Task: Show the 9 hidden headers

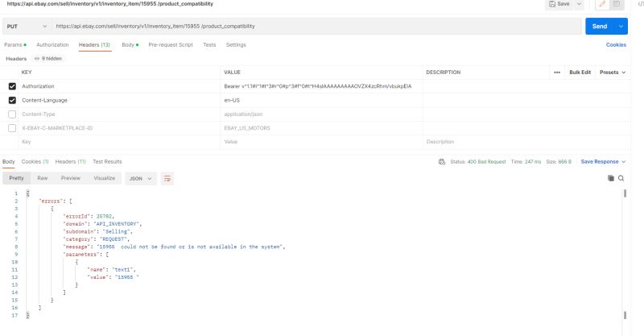Action: [48, 59]
